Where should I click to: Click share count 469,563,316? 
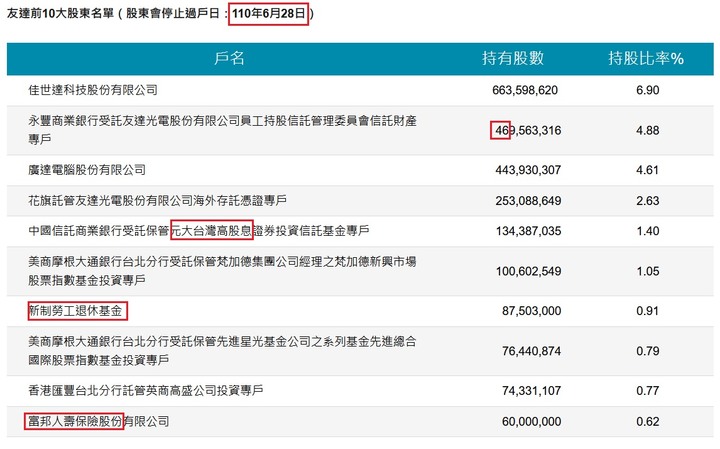(x=528, y=130)
